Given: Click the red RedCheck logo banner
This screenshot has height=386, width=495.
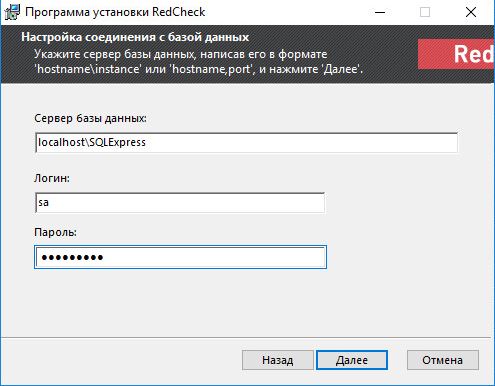Looking at the screenshot, I should [x=456, y=54].
